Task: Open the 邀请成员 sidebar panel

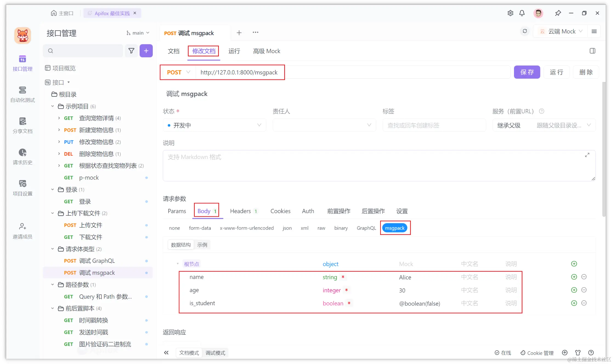Action: (22, 230)
